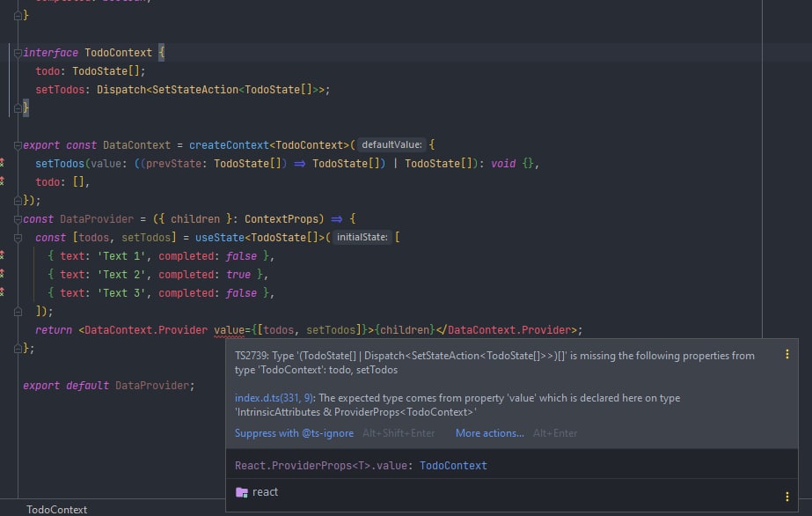Click gutter marker on 'Text 2' line
Image resolution: width=812 pixels, height=516 pixels.
click(3, 274)
